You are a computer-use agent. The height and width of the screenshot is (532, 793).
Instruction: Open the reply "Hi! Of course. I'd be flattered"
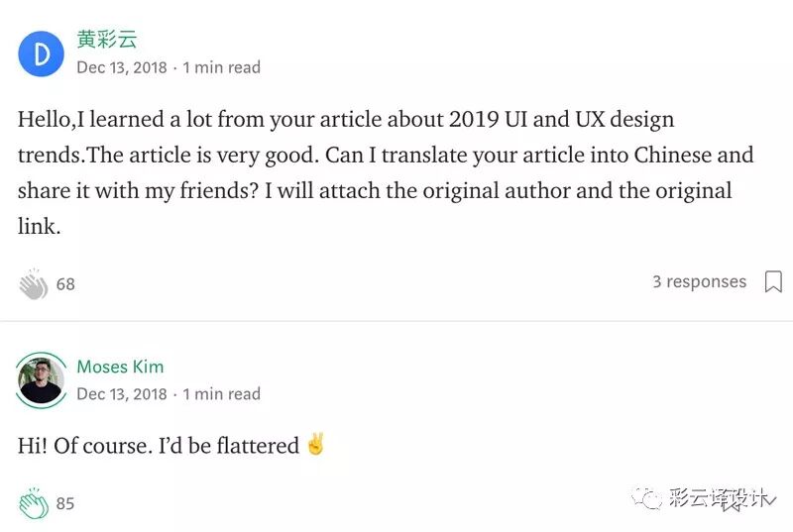point(159,446)
